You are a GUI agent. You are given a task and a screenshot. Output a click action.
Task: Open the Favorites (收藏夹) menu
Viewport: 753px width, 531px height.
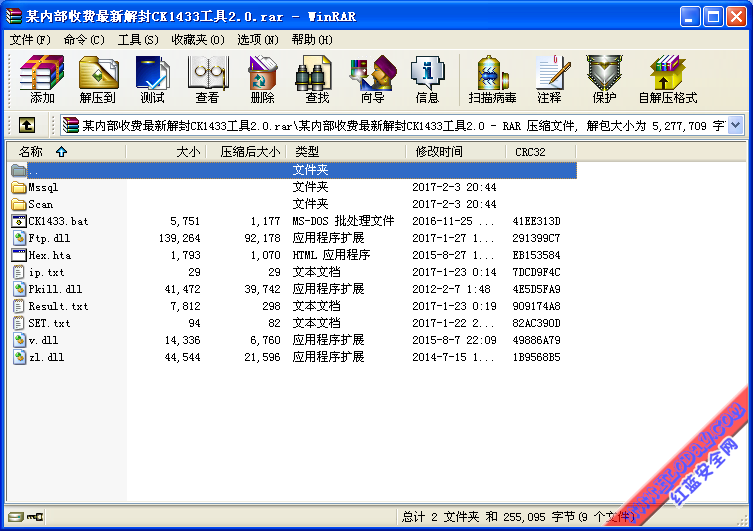pyautogui.click(x=198, y=40)
